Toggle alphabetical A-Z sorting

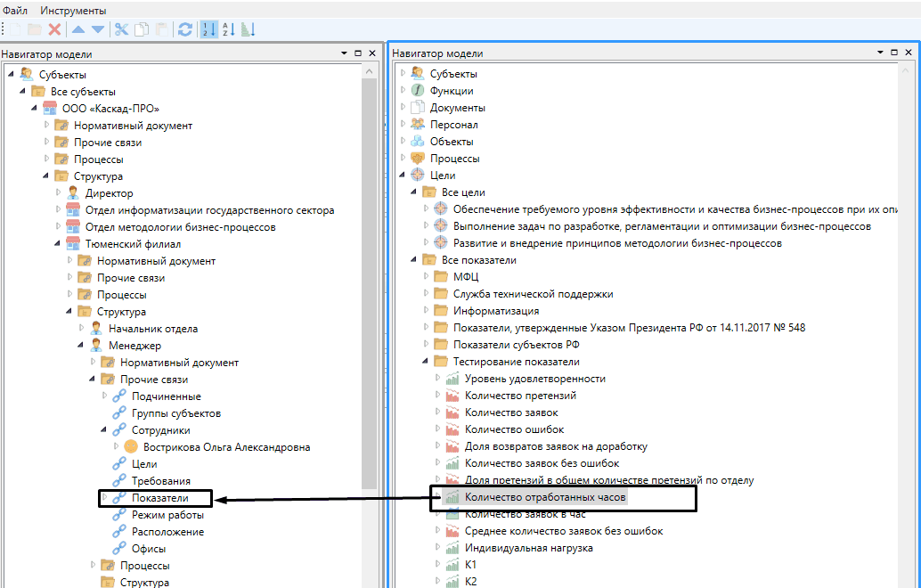[229, 29]
